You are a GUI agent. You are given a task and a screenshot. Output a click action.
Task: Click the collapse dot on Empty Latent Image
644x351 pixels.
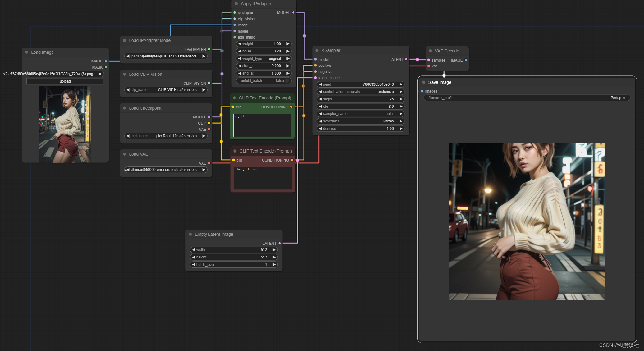click(190, 234)
